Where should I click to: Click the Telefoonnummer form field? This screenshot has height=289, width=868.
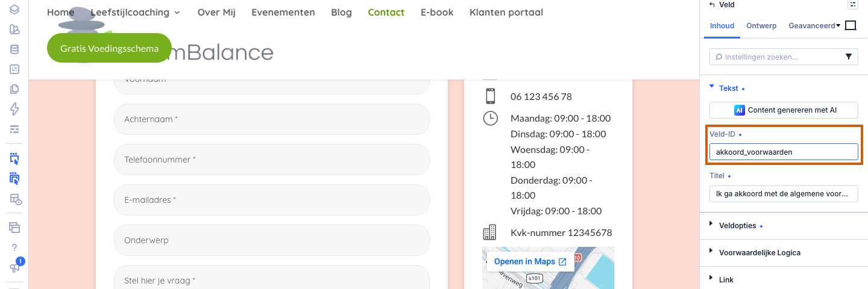(x=272, y=160)
